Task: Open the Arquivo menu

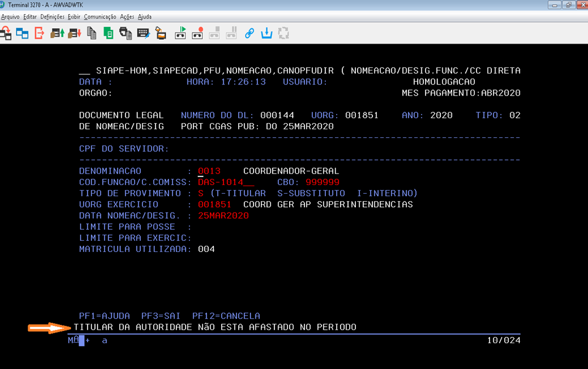Action: click(10, 17)
